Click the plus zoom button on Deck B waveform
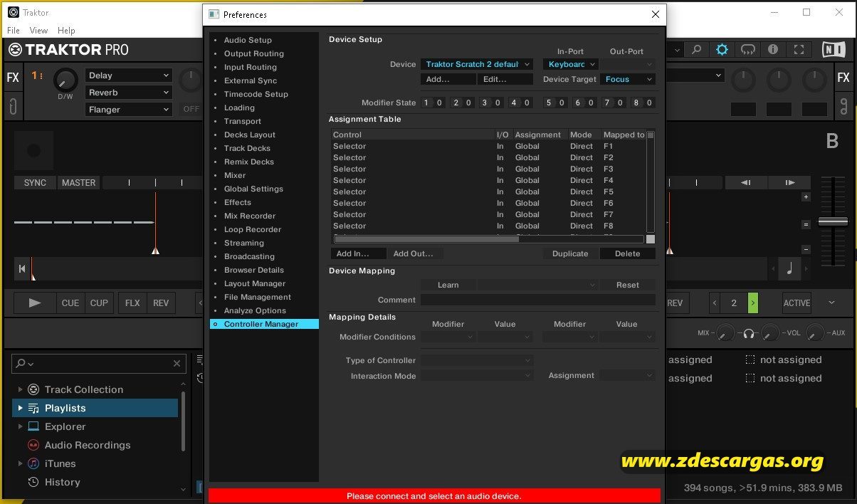The image size is (857, 504). pos(806,197)
